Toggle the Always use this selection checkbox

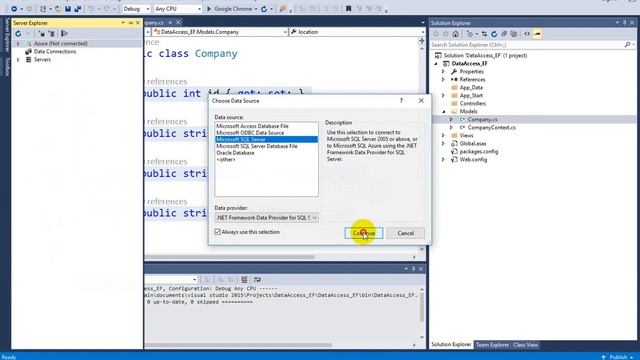pos(218,232)
